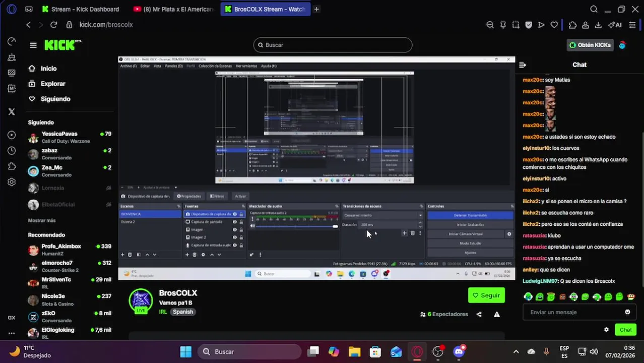Follow BrosCOLX with Seguir button

pos(486,295)
